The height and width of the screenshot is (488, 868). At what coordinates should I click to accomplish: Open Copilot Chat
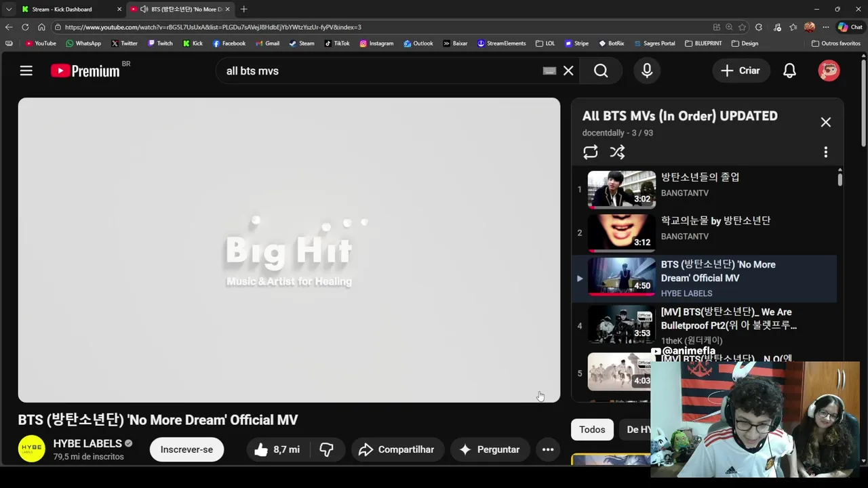[x=850, y=27]
